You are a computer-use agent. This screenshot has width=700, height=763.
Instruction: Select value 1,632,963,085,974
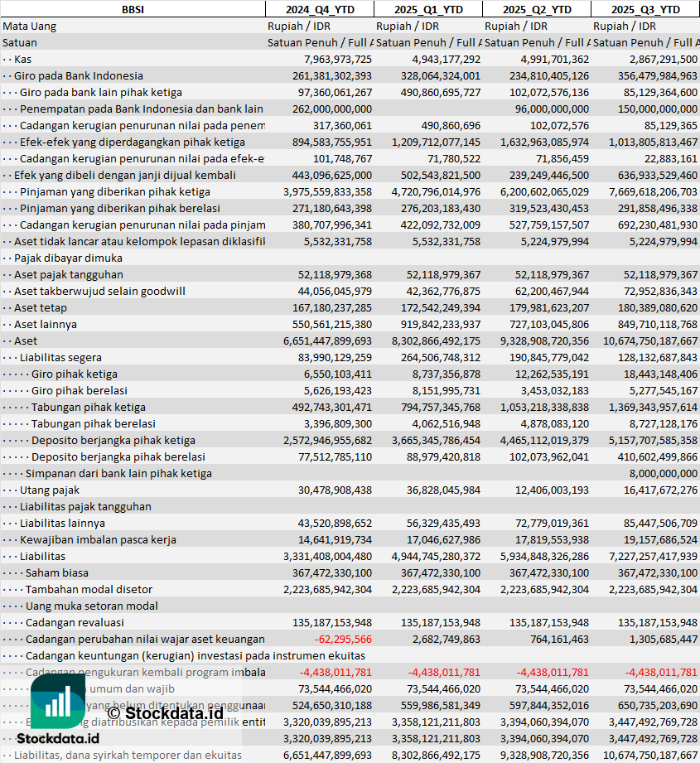click(x=544, y=142)
